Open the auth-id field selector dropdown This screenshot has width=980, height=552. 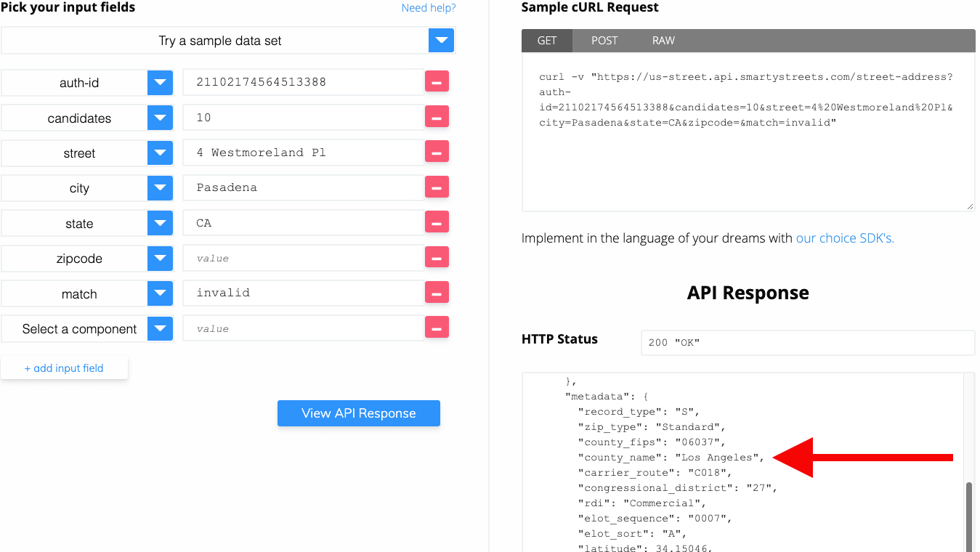pyautogui.click(x=161, y=82)
